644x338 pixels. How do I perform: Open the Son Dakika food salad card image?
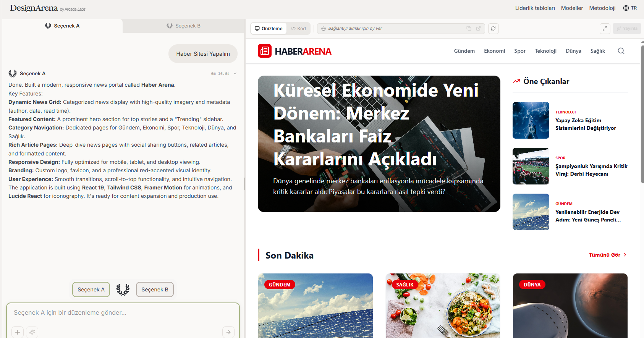click(443, 306)
